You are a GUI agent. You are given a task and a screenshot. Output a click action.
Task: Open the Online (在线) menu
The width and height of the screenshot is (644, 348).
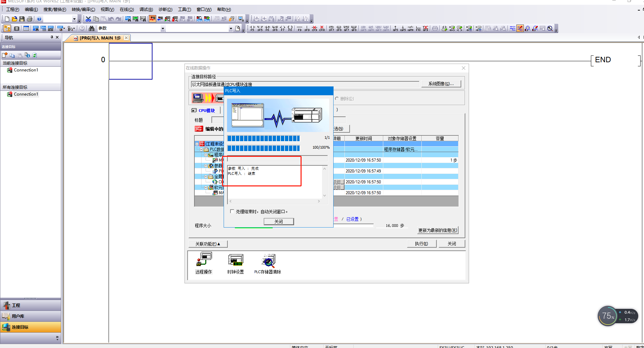(x=127, y=10)
